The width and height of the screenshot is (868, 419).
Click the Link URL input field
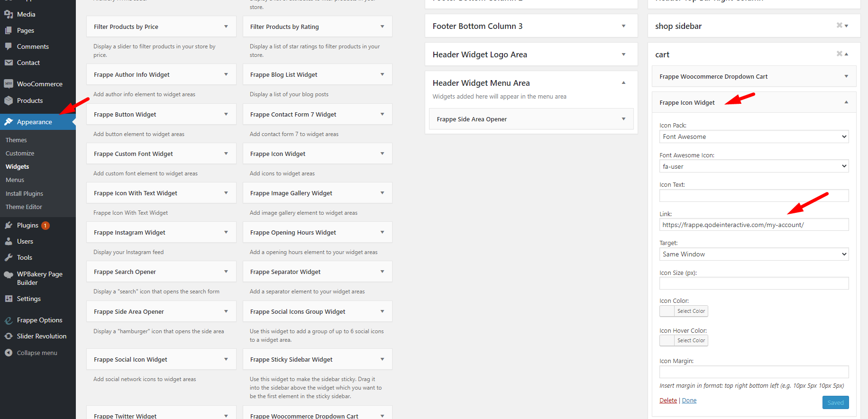coord(754,225)
